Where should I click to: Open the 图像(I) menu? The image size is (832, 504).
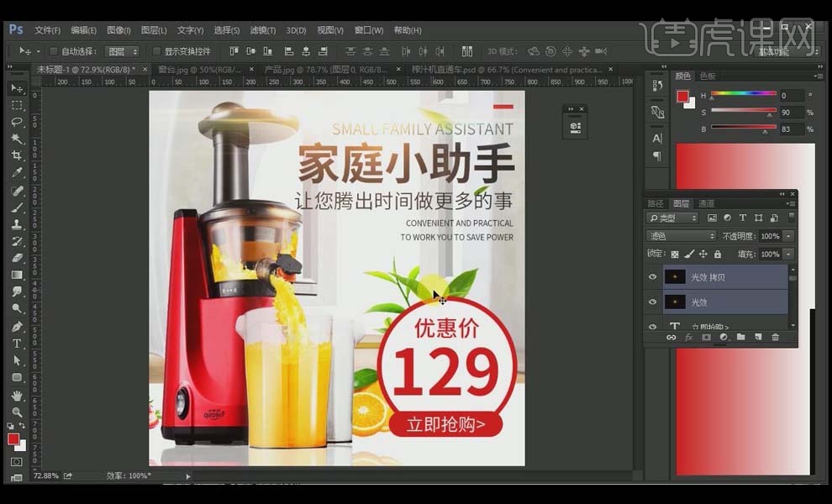pyautogui.click(x=118, y=30)
